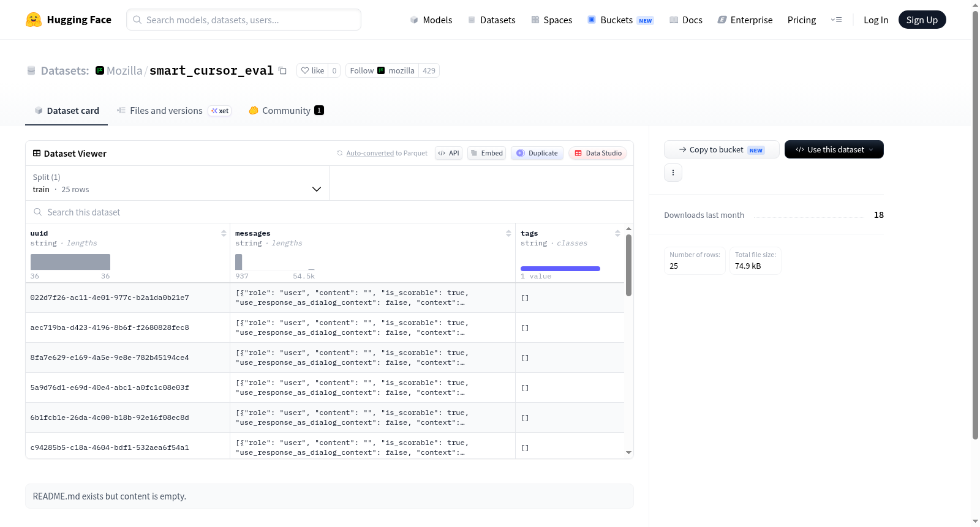980x527 pixels.
Task: Open Buckets from the navigation bar
Action: tap(620, 20)
